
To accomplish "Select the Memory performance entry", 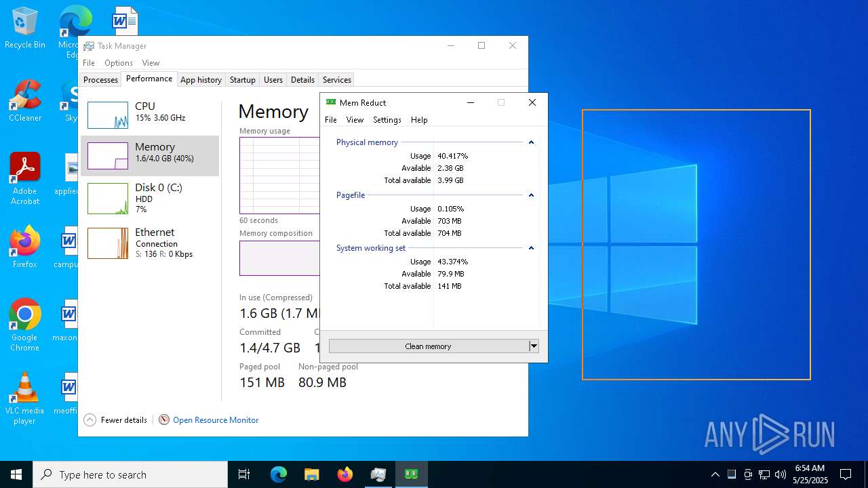I will point(150,156).
